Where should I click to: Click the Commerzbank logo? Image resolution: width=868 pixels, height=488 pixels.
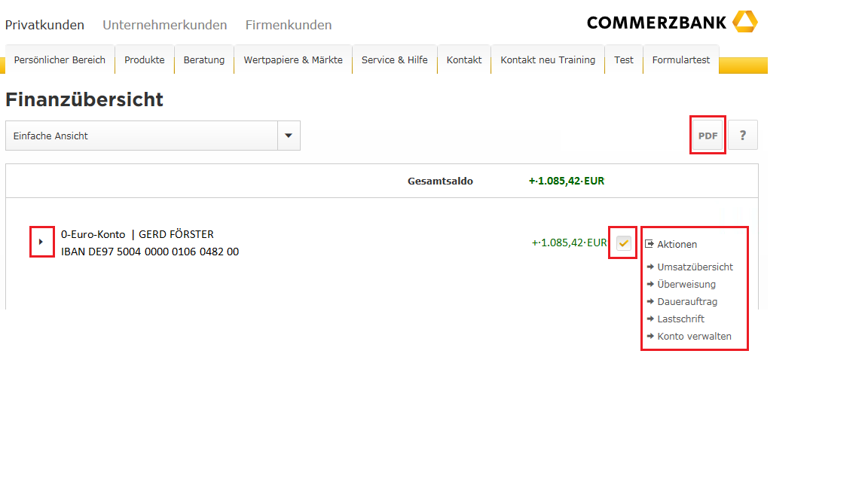(x=672, y=23)
